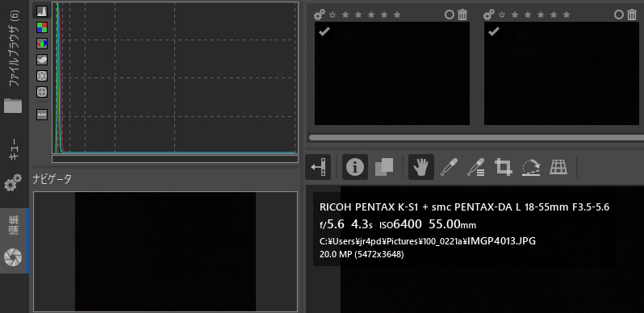Image resolution: width=644 pixels, height=313 pixels.
Task: Switch scope to the four-color squares icon
Action: (x=42, y=27)
